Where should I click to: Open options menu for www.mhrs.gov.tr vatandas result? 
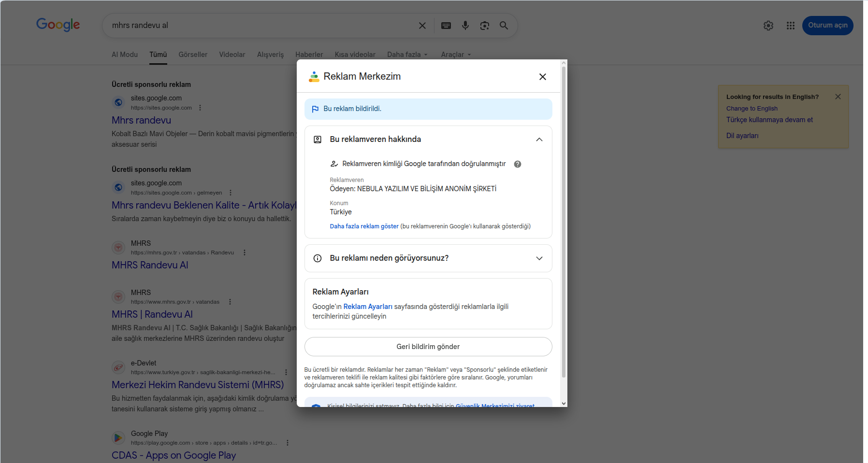click(230, 302)
